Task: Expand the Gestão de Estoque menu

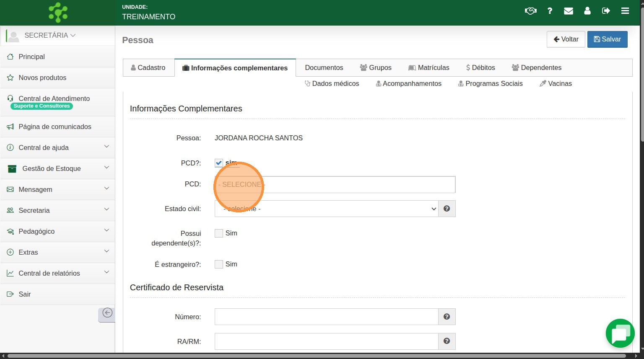Action: pos(57,168)
